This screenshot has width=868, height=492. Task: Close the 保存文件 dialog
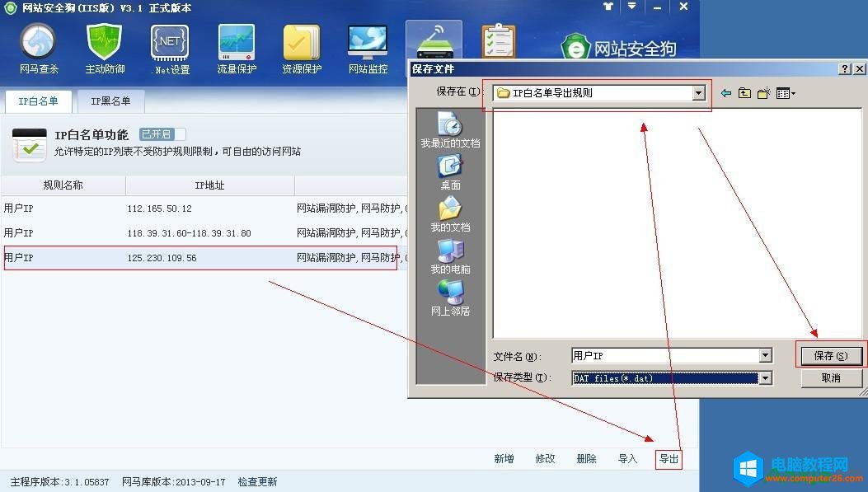pos(859,68)
